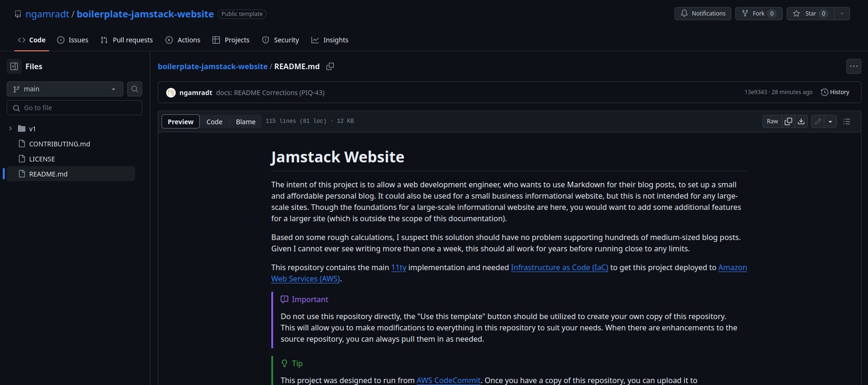Focus the Go to file search field
The height and width of the screenshot is (385, 868).
tap(74, 108)
